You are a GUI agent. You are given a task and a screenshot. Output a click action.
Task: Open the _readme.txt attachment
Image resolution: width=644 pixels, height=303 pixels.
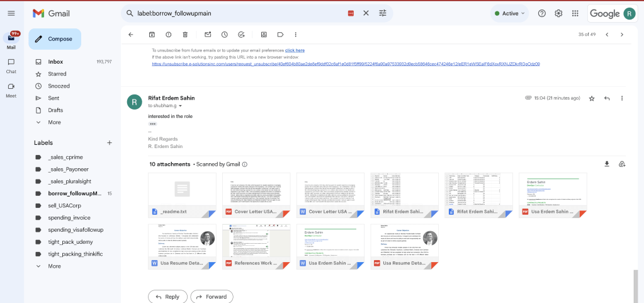183,195
